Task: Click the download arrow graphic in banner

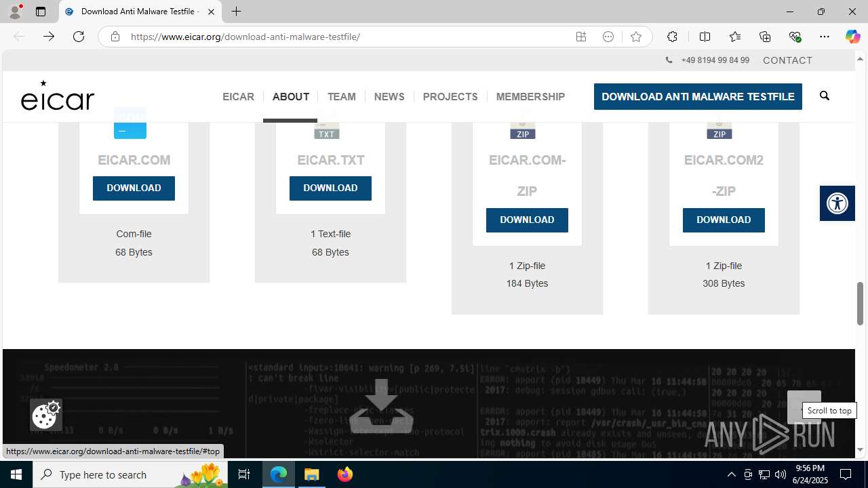Action: pyautogui.click(x=381, y=405)
